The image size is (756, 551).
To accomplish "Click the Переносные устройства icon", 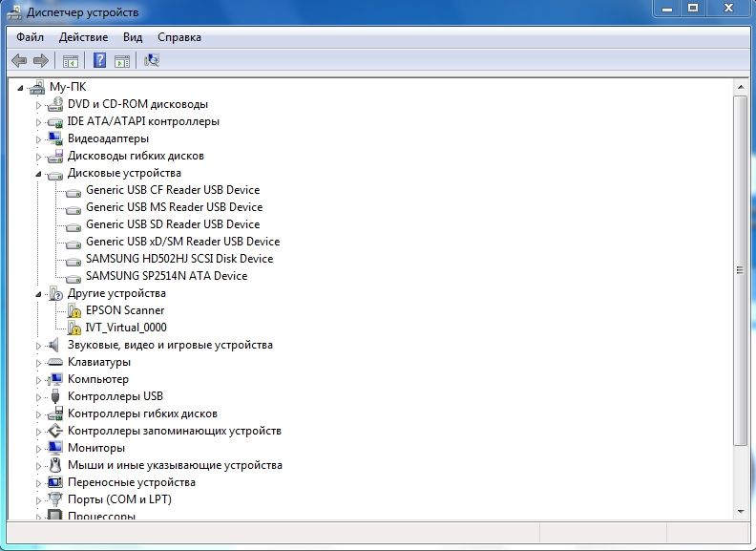I will [55, 482].
